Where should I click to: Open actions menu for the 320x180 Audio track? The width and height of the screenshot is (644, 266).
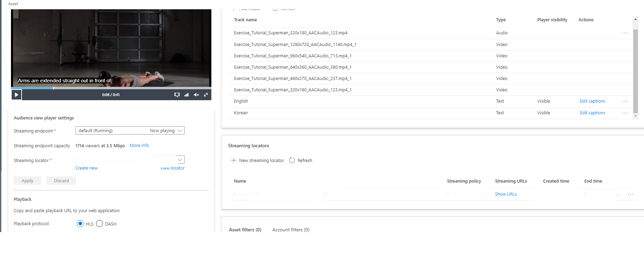coord(624,33)
